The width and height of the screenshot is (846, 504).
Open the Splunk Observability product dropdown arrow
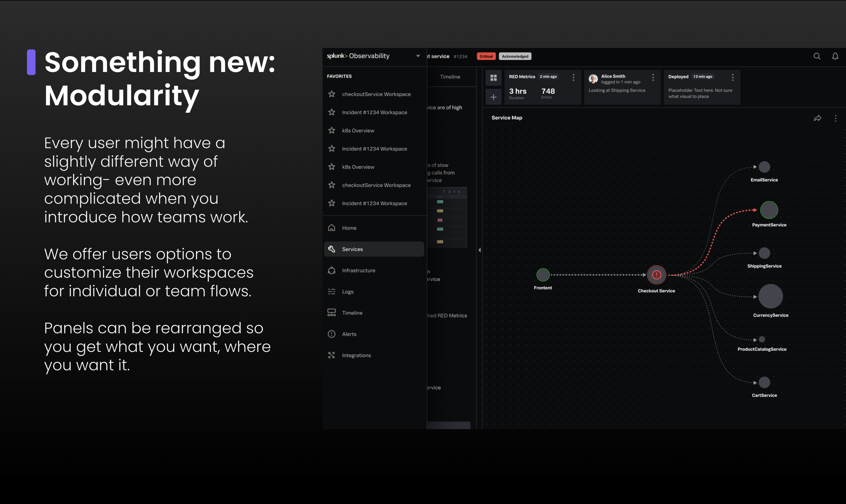click(x=418, y=56)
